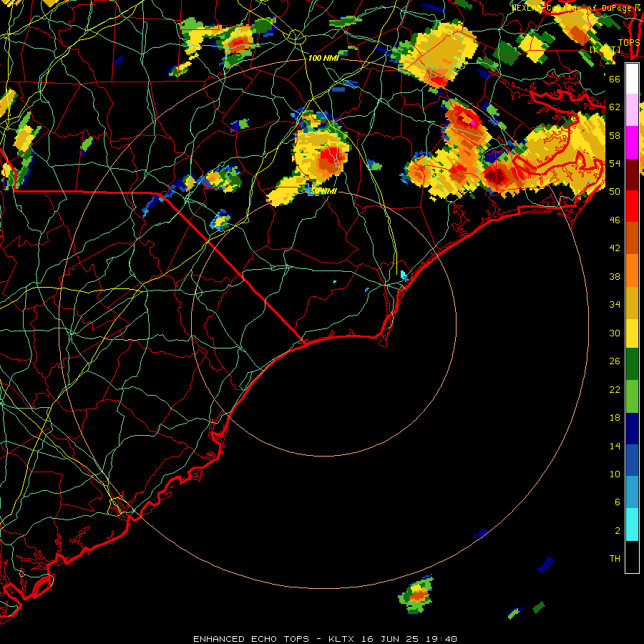Click the legend value label 62

(615, 107)
